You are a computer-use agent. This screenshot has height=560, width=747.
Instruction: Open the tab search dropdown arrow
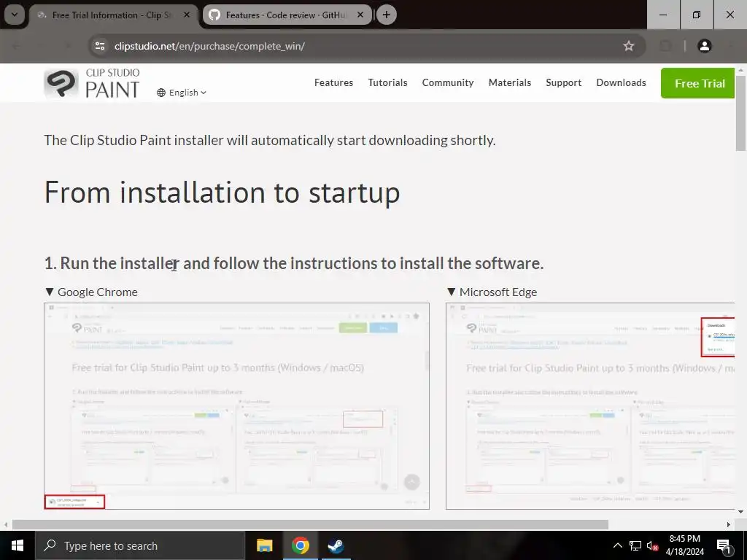click(15, 15)
